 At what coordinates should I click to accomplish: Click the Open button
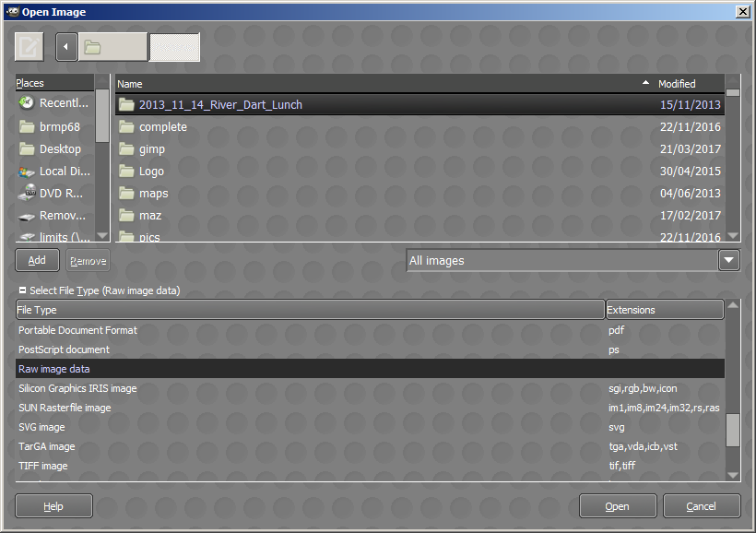point(618,506)
